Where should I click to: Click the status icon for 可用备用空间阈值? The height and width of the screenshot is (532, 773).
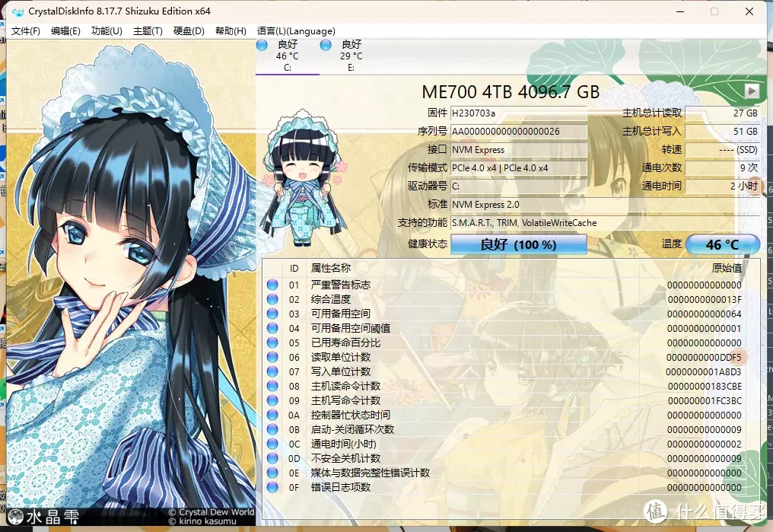[272, 328]
